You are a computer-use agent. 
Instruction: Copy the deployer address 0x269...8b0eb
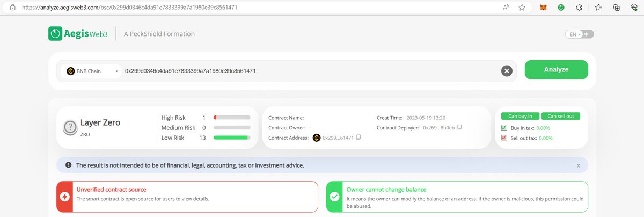[459, 128]
